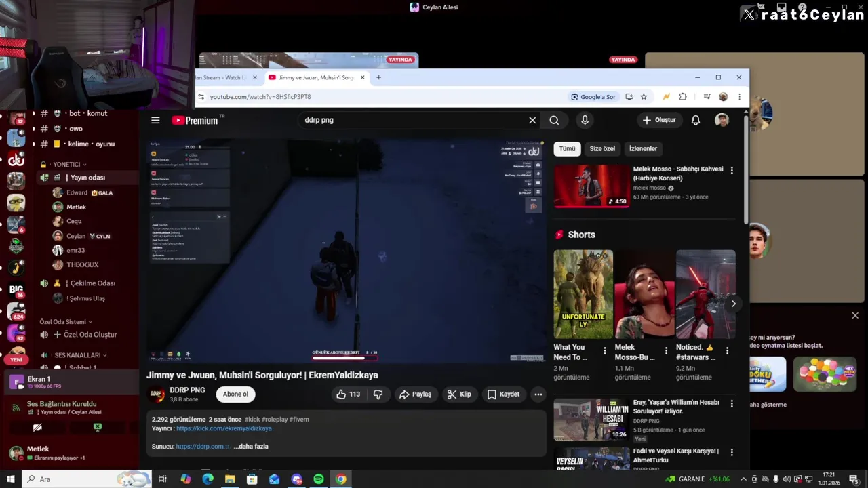The height and width of the screenshot is (488, 868).
Task: Toggle Discord camera off button
Action: click(37, 428)
